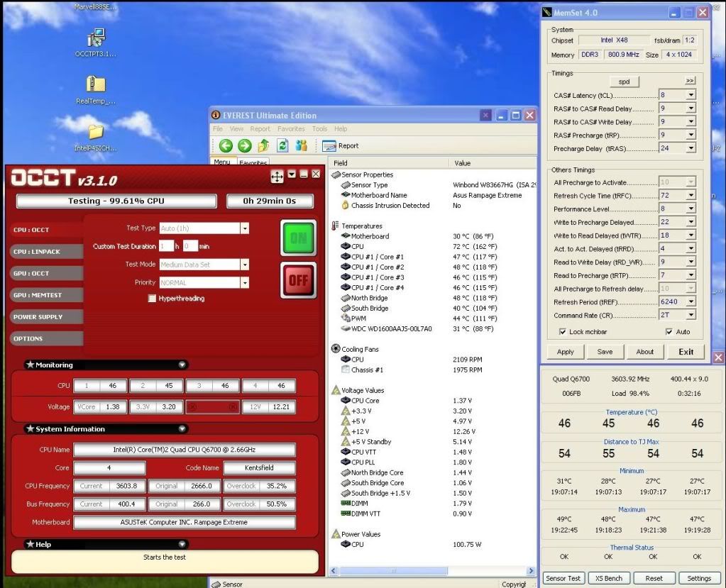Toggle the Auto checkbox in MemSet

point(669,332)
